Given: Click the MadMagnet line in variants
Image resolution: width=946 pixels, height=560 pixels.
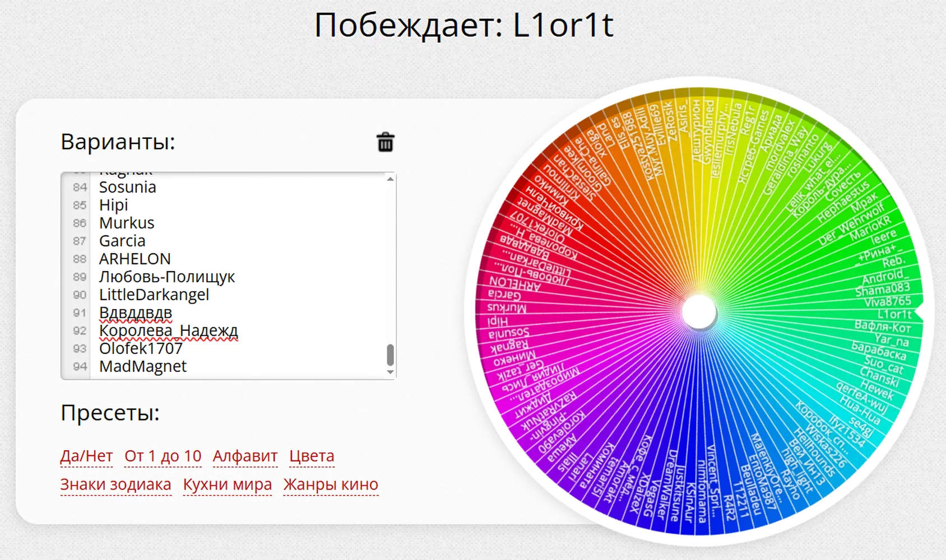Looking at the screenshot, I should tap(143, 366).
